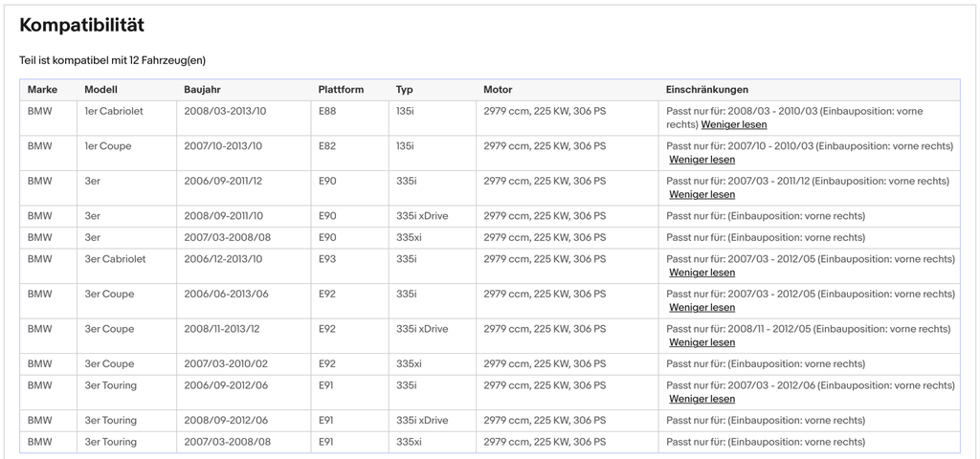Click 'Weniger lesen' for 3er Coupe 335i xDrive
This screenshot has width=980, height=459.
point(702,342)
